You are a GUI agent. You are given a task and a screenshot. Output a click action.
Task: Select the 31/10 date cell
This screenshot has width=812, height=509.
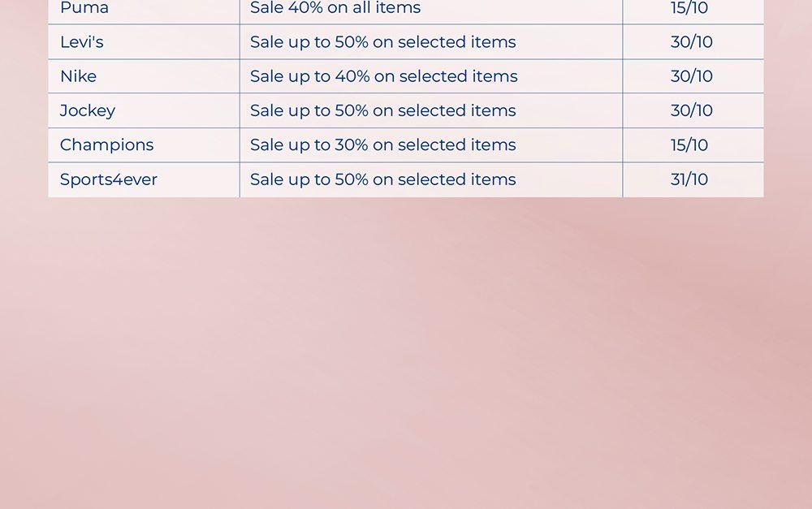click(689, 179)
